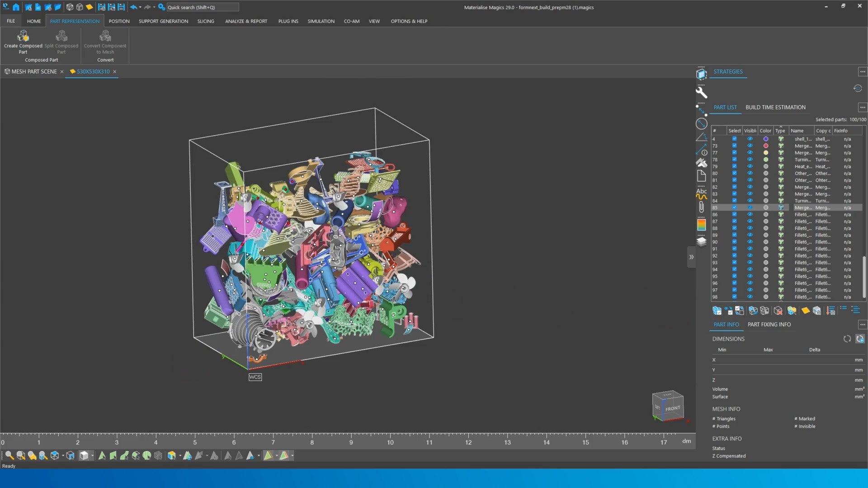Open the Support Generation ribbon tab
The height and width of the screenshot is (488, 868).
(163, 21)
